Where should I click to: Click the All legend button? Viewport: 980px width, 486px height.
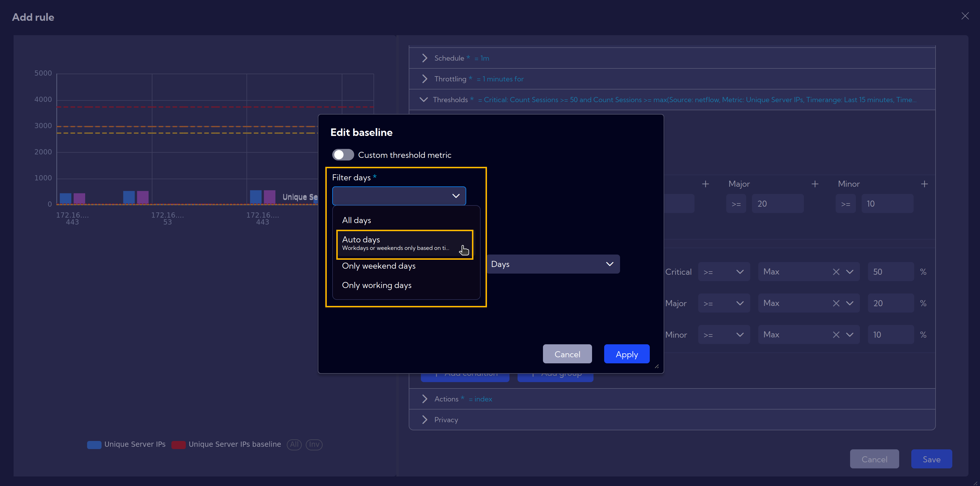coord(294,444)
